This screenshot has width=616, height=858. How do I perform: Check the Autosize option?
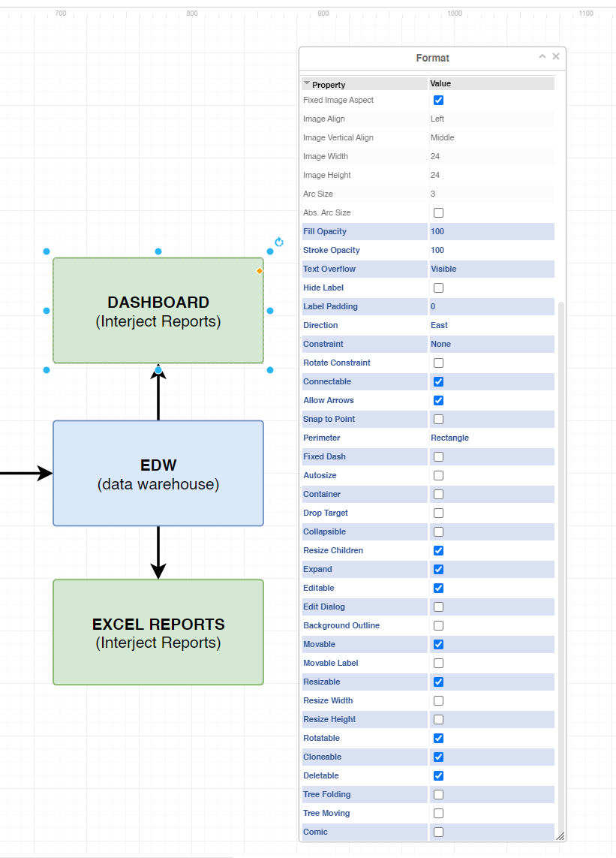(439, 475)
